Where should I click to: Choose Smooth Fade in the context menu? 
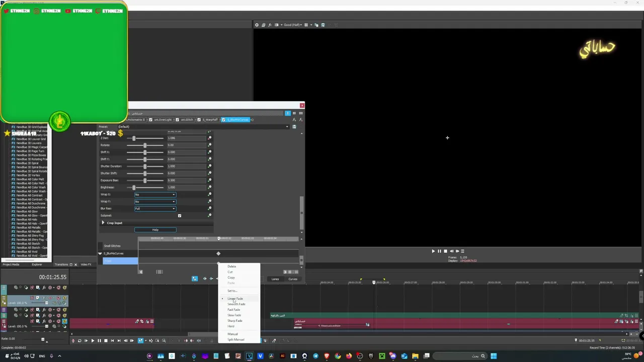point(236,304)
